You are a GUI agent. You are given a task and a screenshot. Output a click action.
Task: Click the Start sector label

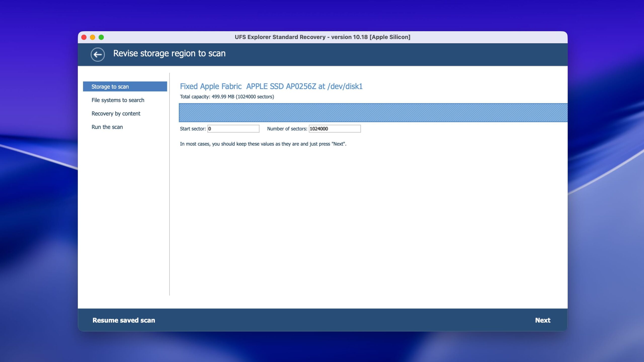[193, 129]
